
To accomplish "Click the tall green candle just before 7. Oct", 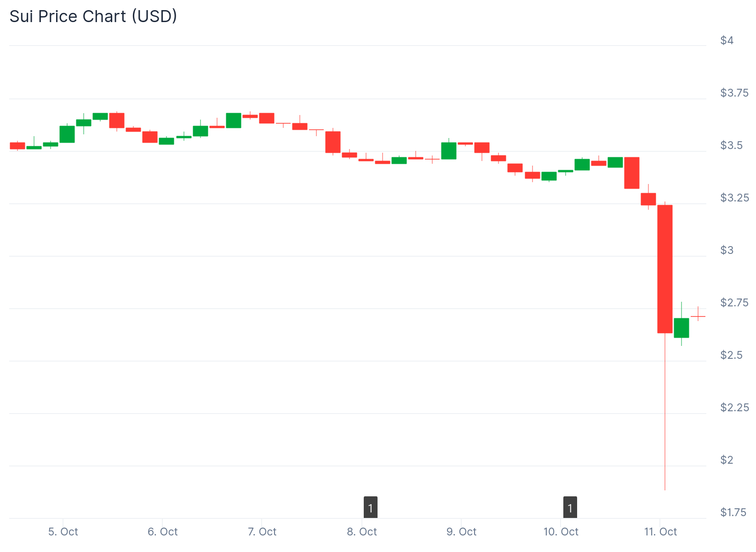I will (233, 121).
